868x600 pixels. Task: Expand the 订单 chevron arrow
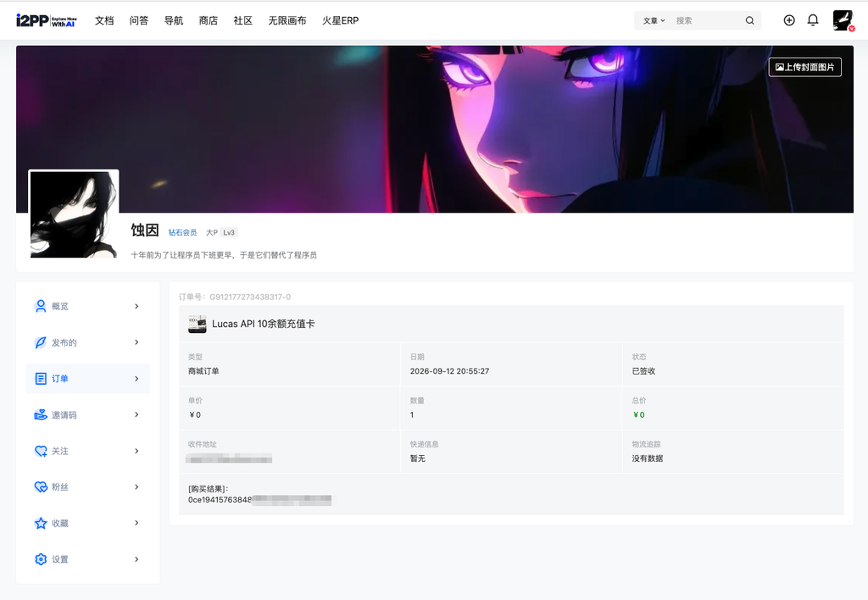pyautogui.click(x=136, y=379)
